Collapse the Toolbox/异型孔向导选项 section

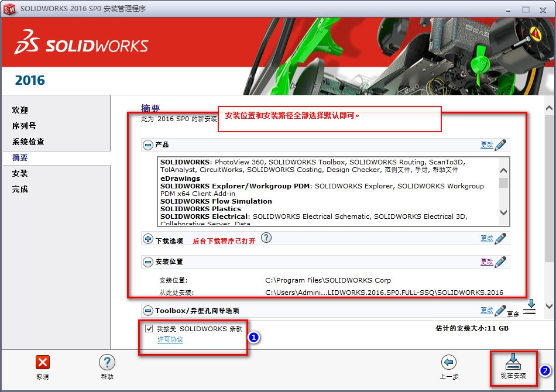pos(148,311)
